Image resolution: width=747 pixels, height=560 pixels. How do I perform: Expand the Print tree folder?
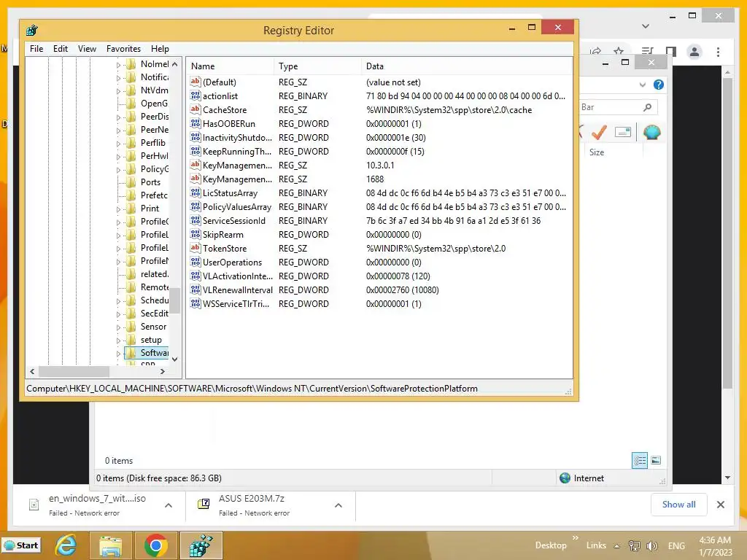coord(118,209)
